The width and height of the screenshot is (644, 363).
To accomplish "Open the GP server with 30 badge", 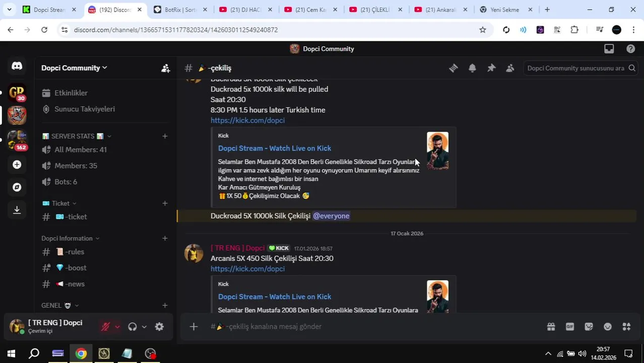I will pos(17,92).
